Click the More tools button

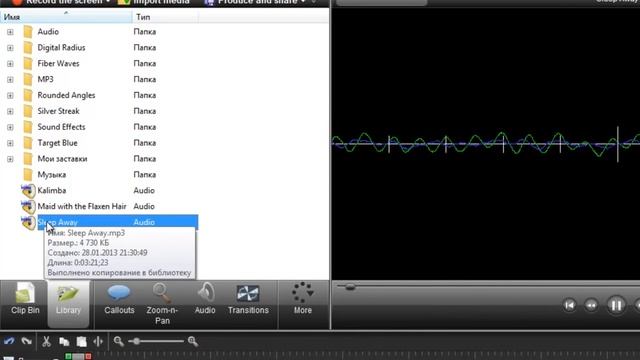tap(302, 299)
